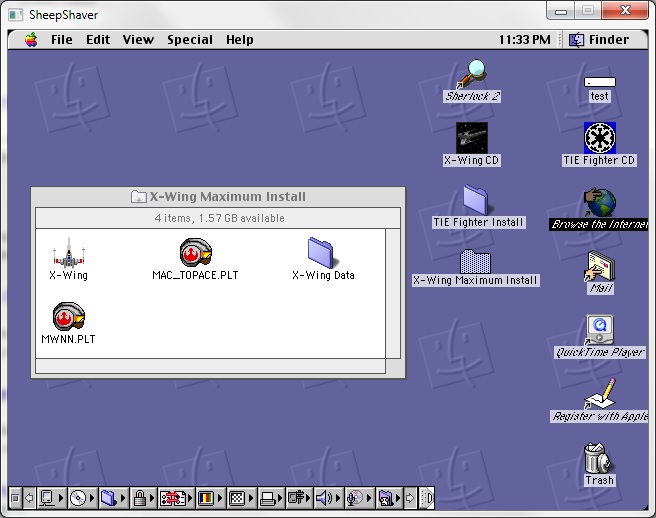Open the Apple menu
Viewport: 656px width, 518px height.
(x=31, y=40)
